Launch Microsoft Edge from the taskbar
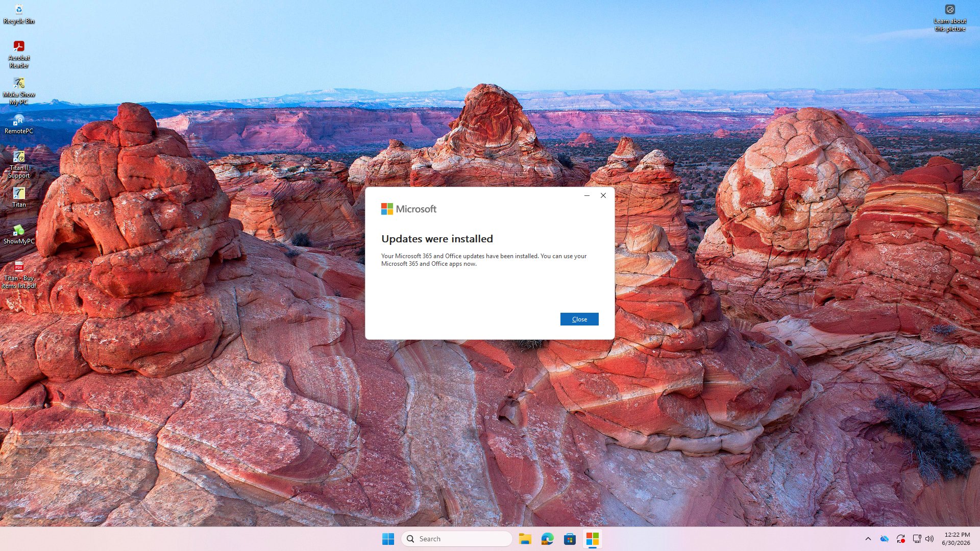The image size is (980, 551). coord(548,539)
